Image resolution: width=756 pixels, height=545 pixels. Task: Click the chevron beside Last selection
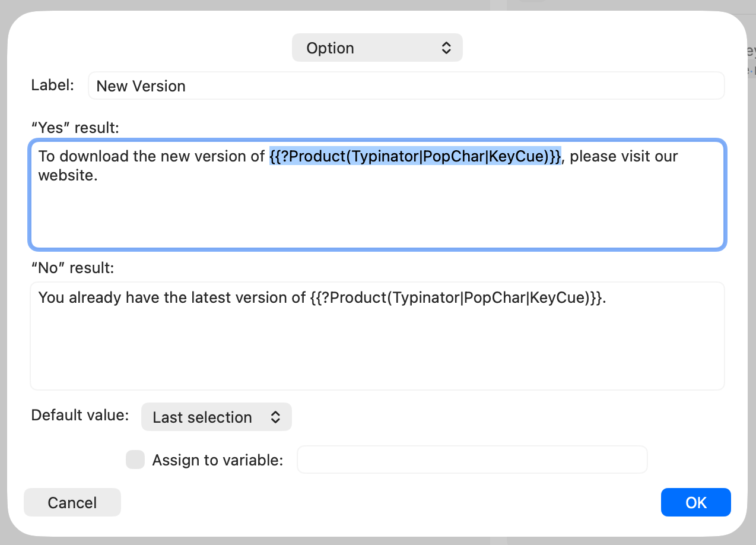pyautogui.click(x=275, y=417)
